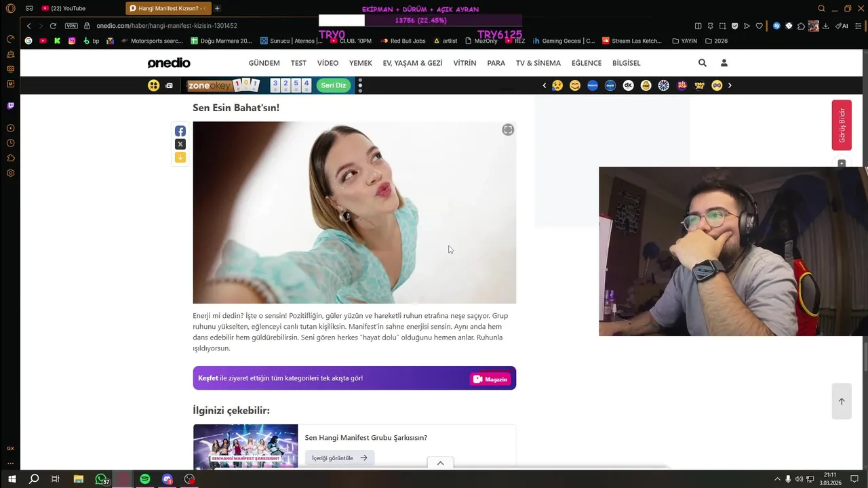Open the onedio search icon

703,63
